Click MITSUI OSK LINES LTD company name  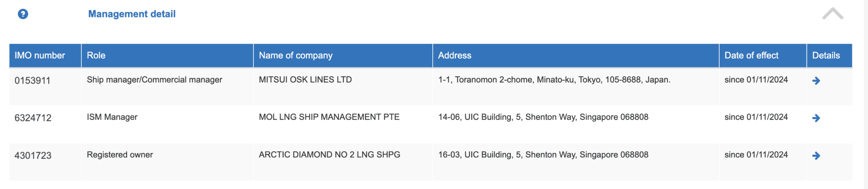[x=305, y=80]
